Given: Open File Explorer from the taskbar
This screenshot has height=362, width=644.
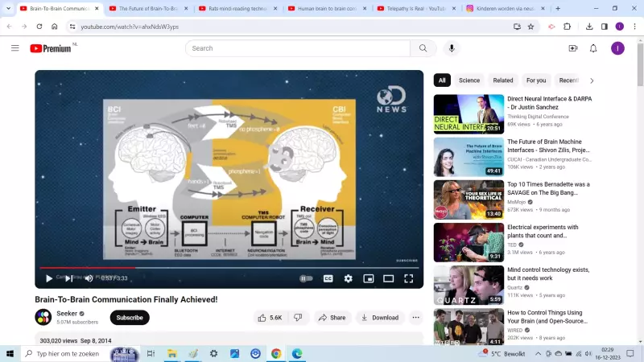Looking at the screenshot, I should point(171,353).
